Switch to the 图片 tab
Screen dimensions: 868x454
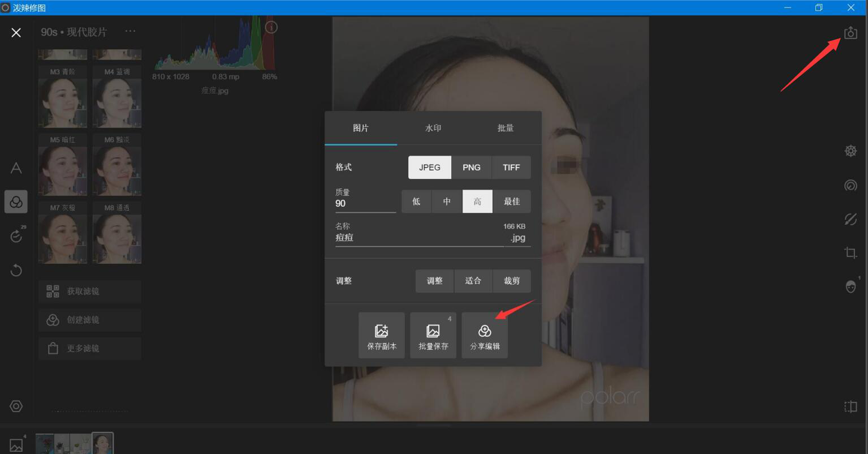[x=361, y=128]
